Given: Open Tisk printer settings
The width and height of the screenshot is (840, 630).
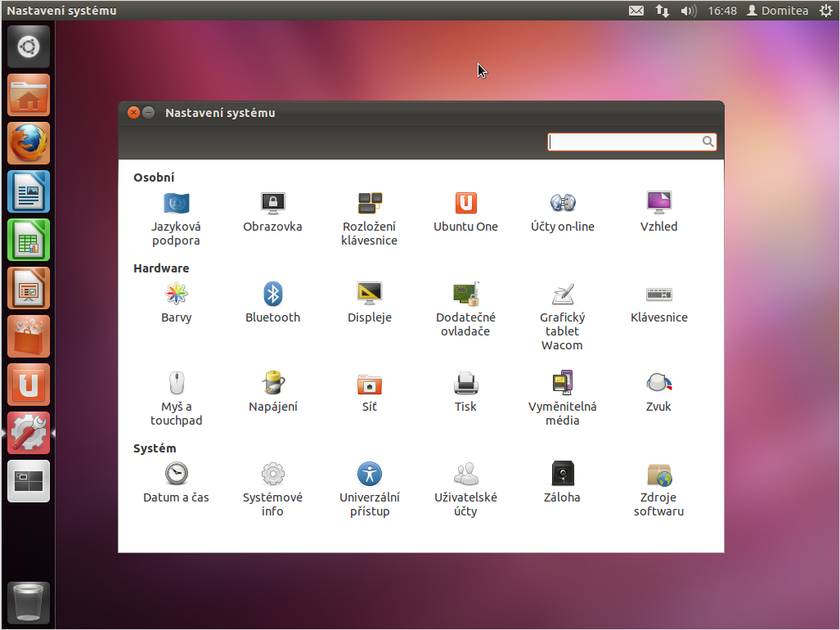Looking at the screenshot, I should 465,383.
